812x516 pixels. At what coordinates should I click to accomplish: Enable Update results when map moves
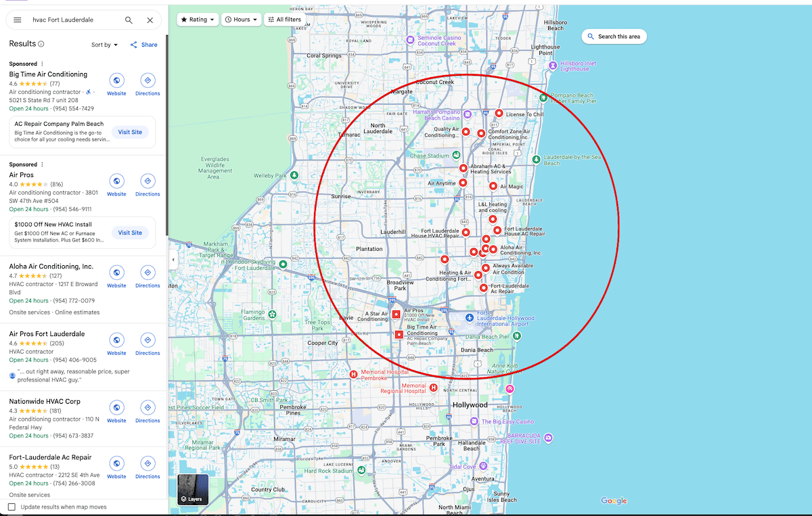point(12,506)
